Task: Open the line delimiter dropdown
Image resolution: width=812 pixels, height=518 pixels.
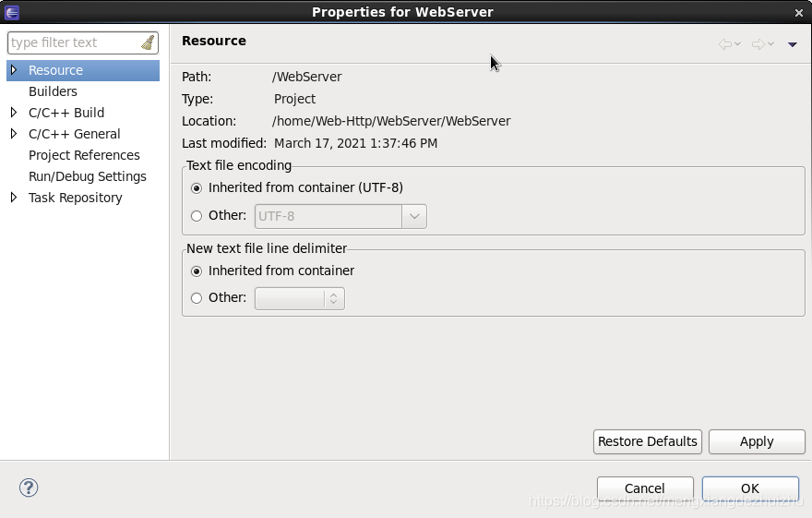Action: (300, 298)
